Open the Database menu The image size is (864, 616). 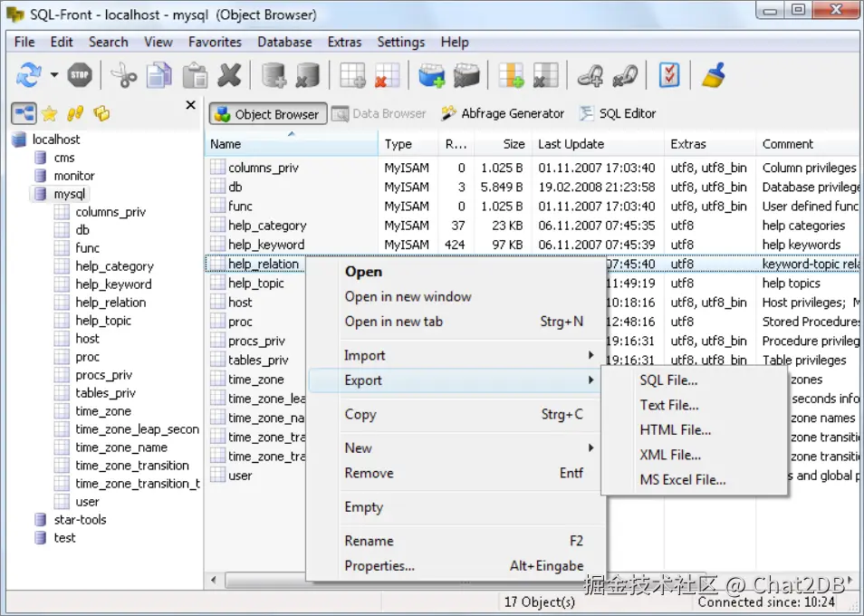coord(284,42)
